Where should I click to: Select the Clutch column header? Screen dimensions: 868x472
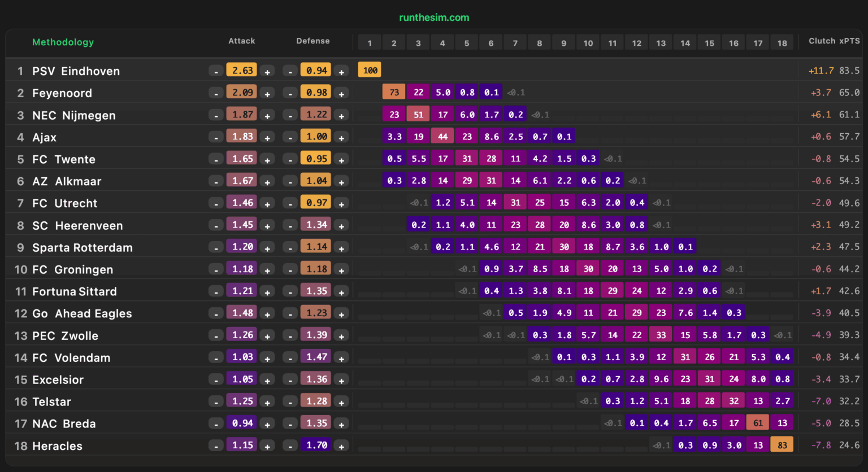coord(822,41)
